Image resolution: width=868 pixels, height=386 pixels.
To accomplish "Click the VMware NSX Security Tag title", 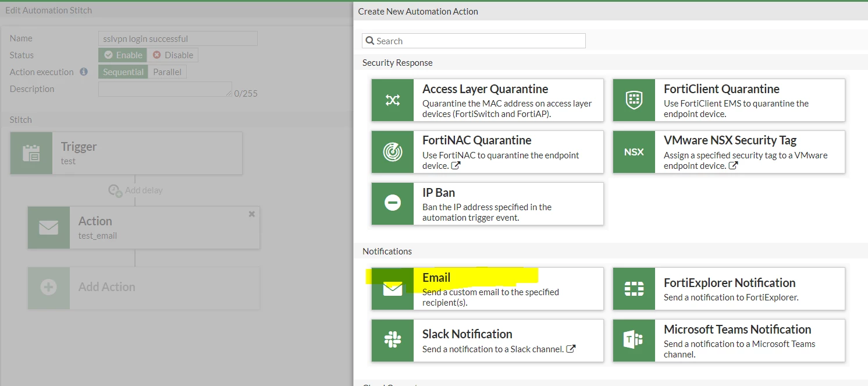I will coord(730,140).
